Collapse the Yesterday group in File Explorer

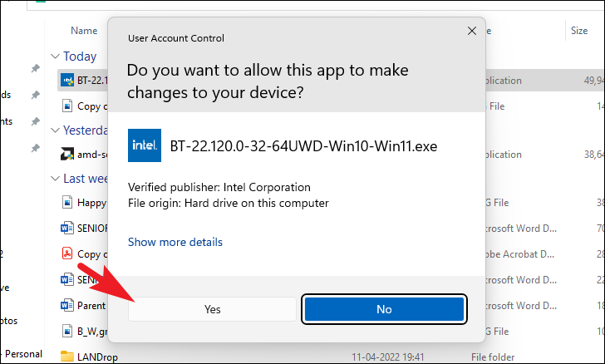point(55,130)
